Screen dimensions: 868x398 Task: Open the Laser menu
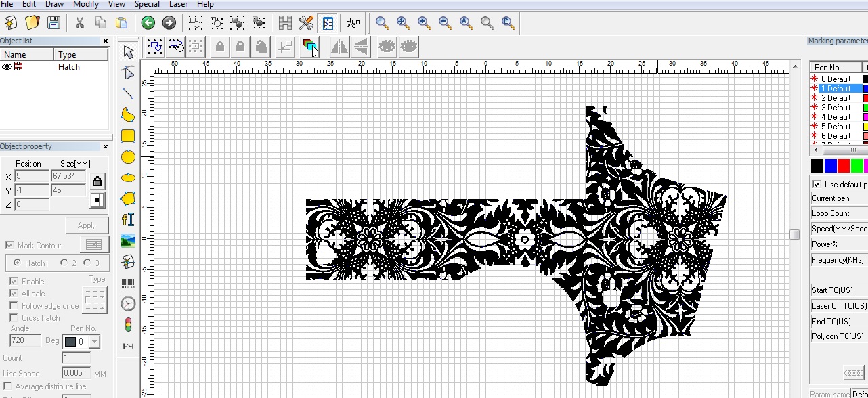[178, 4]
